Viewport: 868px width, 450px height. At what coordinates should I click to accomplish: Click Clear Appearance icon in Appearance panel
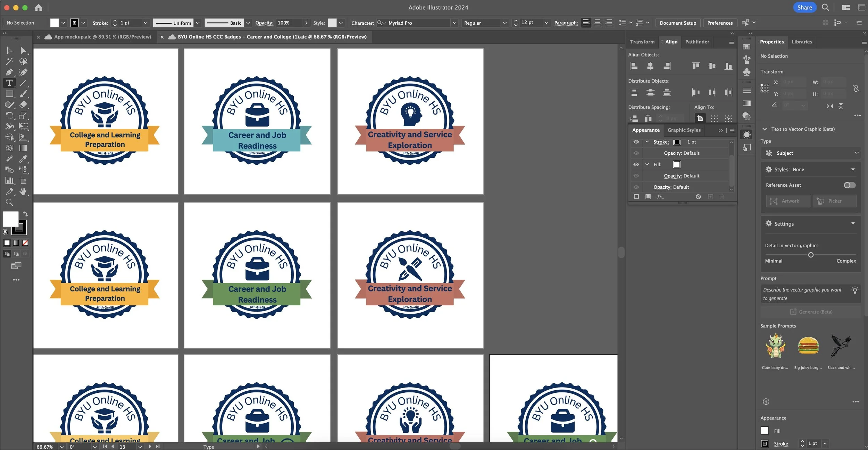[x=698, y=197]
